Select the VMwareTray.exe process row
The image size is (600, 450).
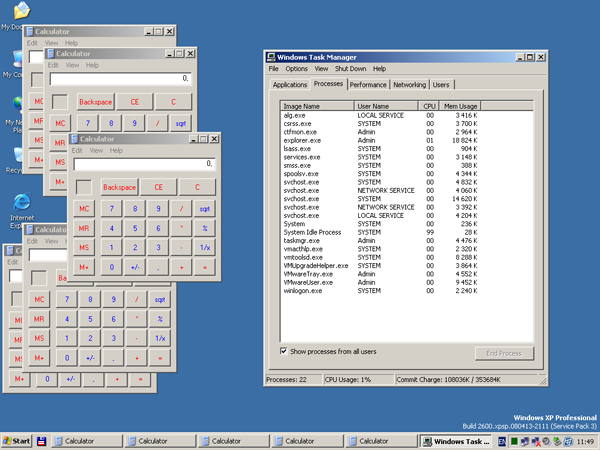pos(381,274)
